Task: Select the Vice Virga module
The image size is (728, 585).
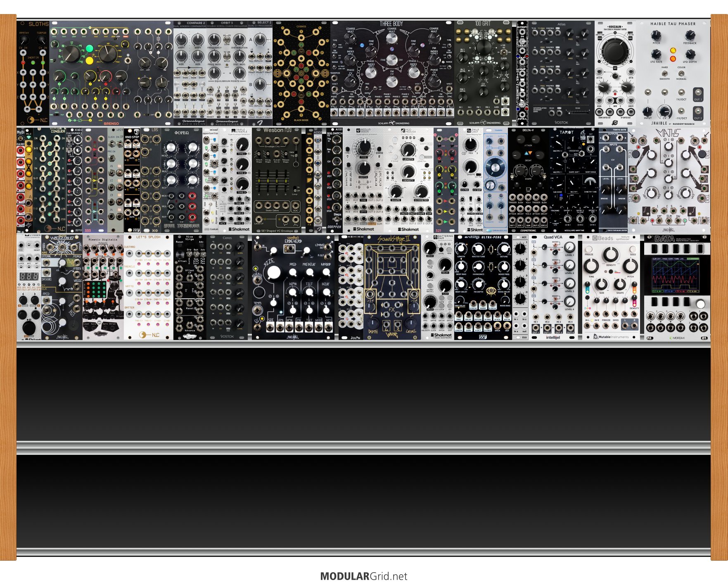Action: (x=190, y=287)
